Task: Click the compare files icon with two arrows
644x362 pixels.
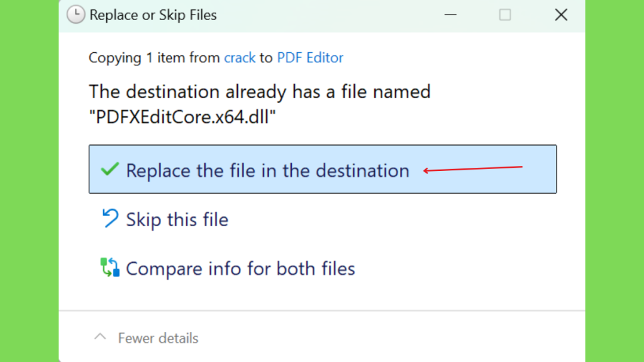Action: [110, 267]
